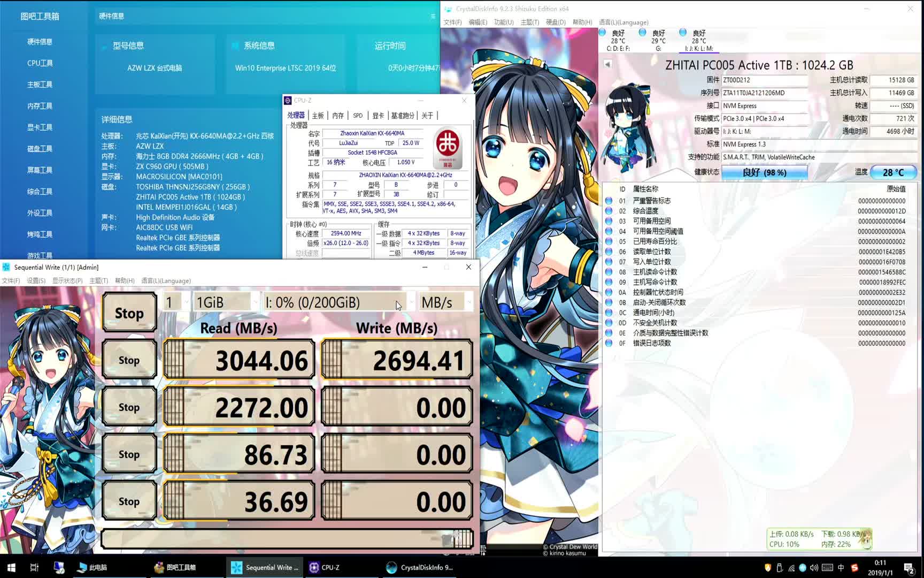Image resolution: width=924 pixels, height=578 pixels.
Task: Click the KaiXian logo in CPU-Z
Action: click(x=448, y=148)
